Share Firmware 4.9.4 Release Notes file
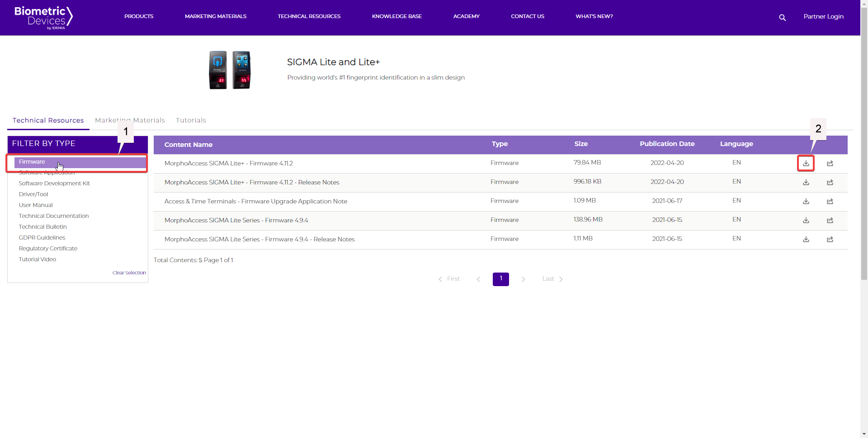The height and width of the screenshot is (438, 868). coord(830,239)
